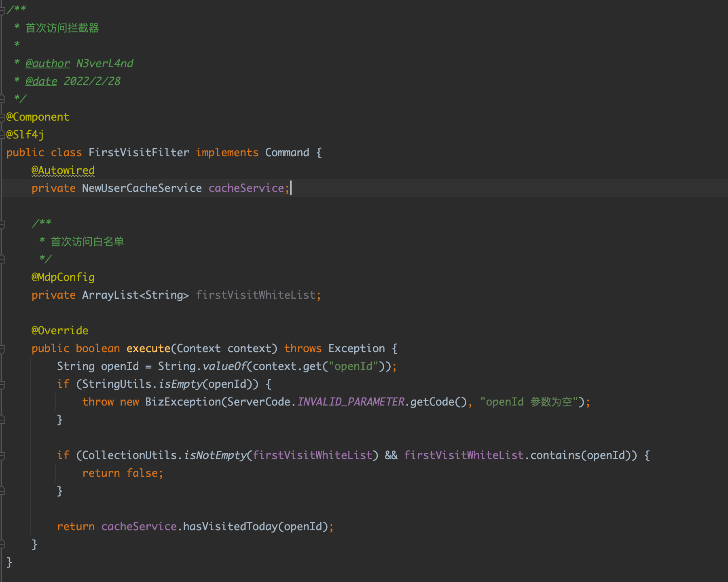Click the @date Javadoc tag
The image size is (728, 582).
coord(41,81)
